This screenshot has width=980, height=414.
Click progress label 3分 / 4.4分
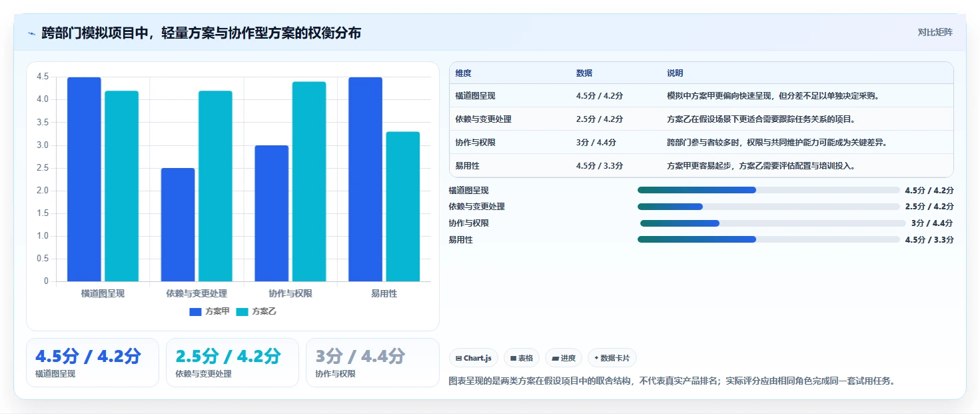coord(932,223)
